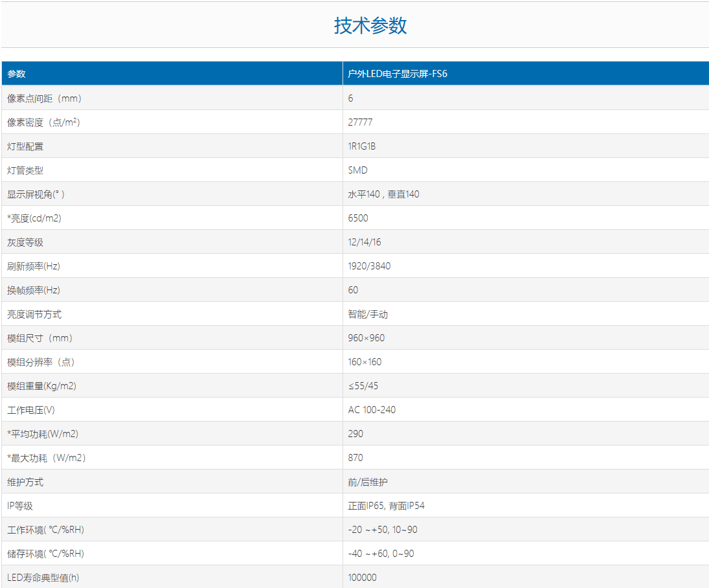Click the 1R1G1B lamp configuration value

click(362, 146)
